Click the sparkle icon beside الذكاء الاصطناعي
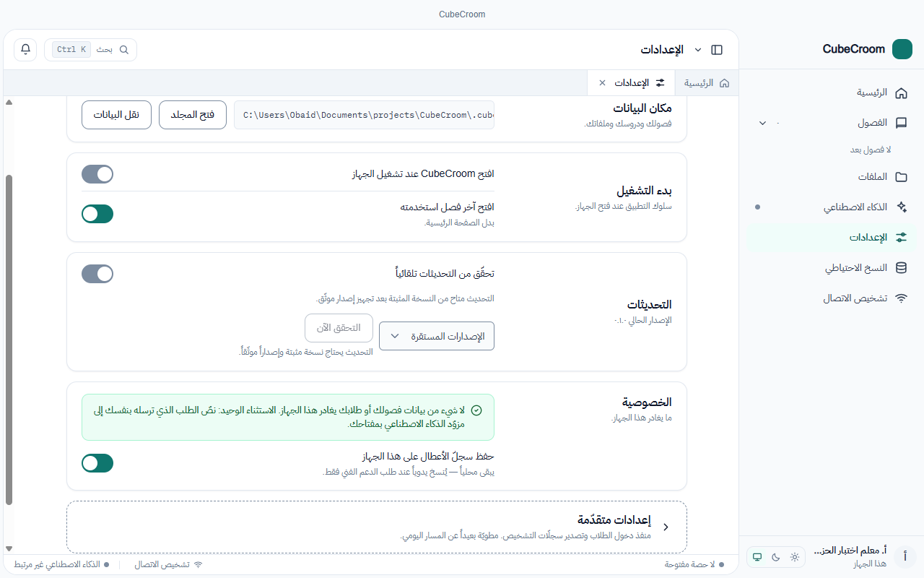This screenshot has width=924, height=578. pyautogui.click(x=901, y=207)
